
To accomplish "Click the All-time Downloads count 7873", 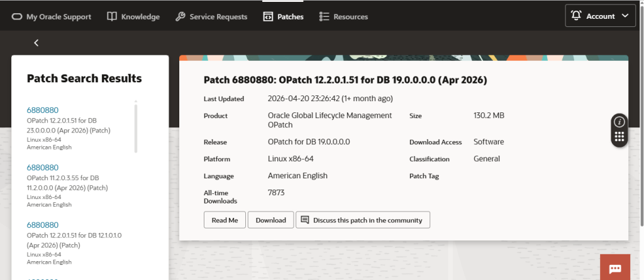I will 276,192.
